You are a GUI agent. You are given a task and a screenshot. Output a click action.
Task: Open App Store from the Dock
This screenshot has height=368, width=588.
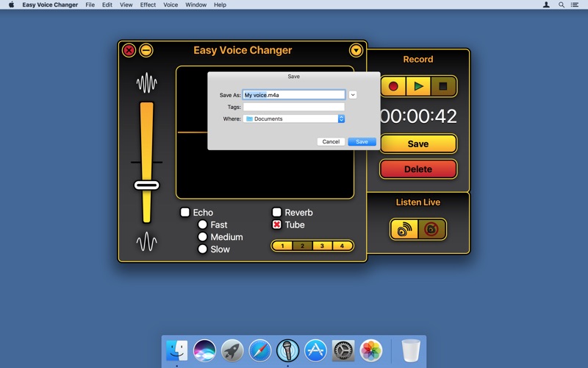pyautogui.click(x=315, y=350)
